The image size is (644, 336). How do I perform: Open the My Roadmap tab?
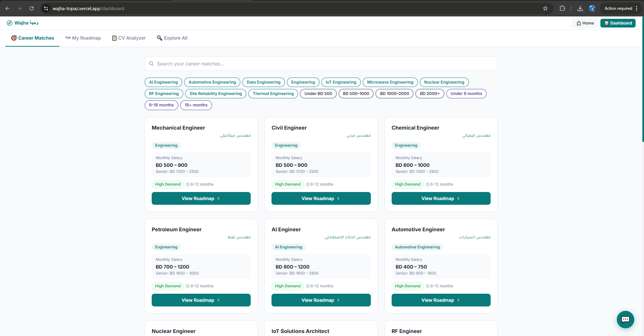tap(83, 38)
